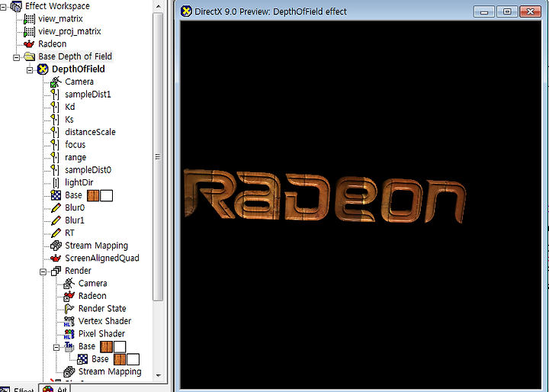Viewport: 549px width, 392px height.
Task: Click the Stream Mapping icon under DepthOfField variables
Action: (x=56, y=246)
